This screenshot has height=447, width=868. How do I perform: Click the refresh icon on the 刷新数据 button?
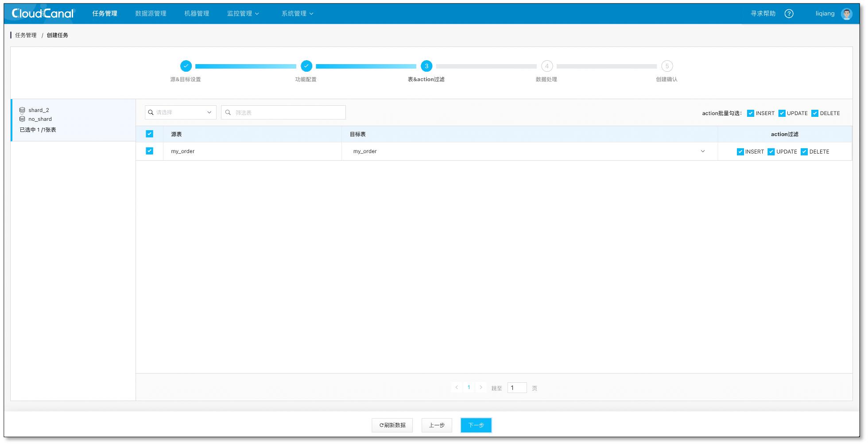[x=381, y=425]
